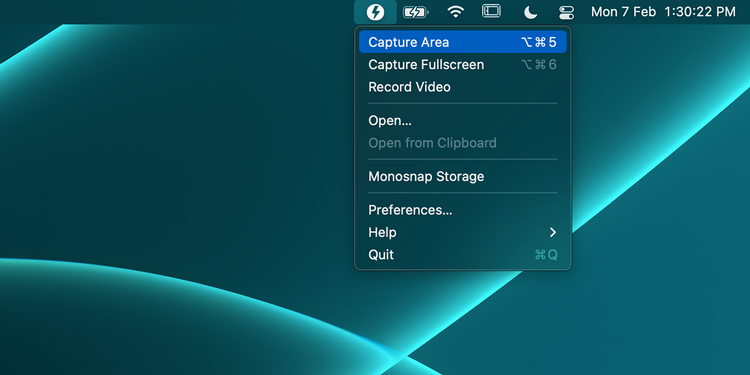Click the display rectangle icon beside Wi-Fi
Image resolution: width=750 pixels, height=375 pixels.
point(491,11)
